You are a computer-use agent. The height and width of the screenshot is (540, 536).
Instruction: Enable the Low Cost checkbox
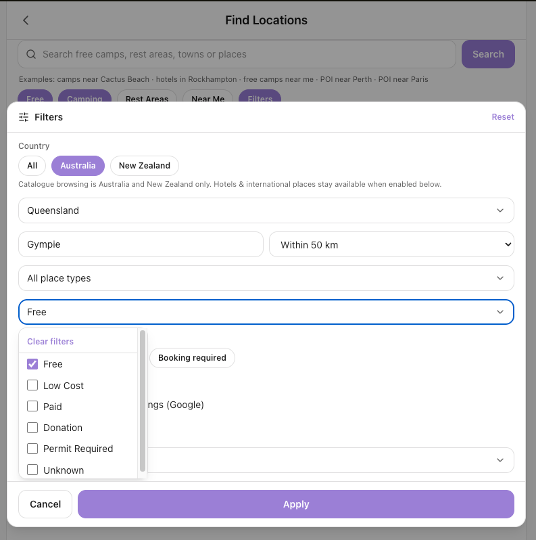[32, 385]
